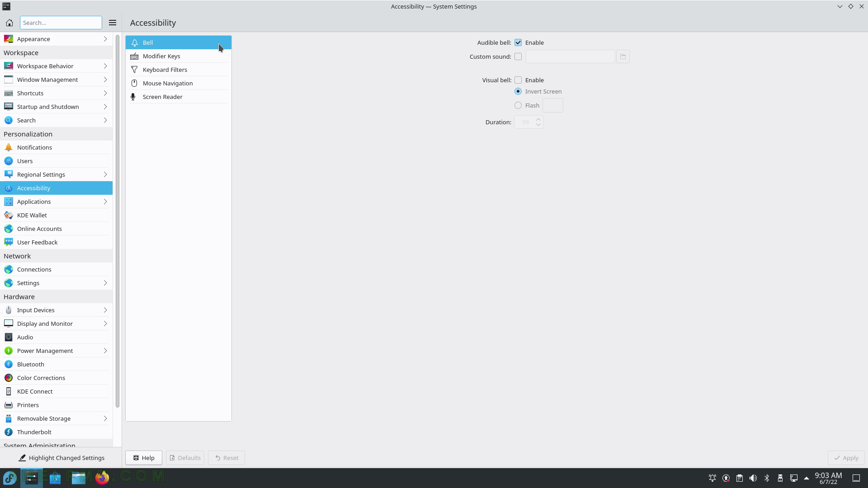Click the sidebar vertical scrollbar
The height and width of the screenshot is (488, 868).
[118, 221]
